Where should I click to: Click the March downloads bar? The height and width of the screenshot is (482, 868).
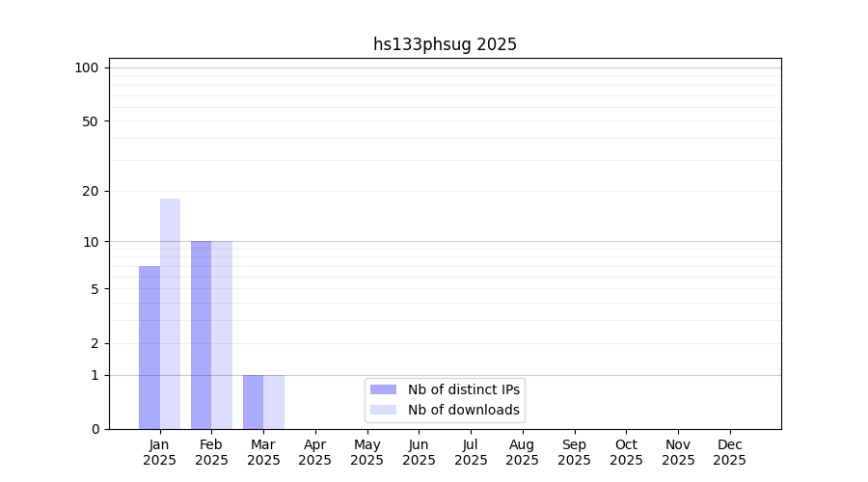point(274,402)
